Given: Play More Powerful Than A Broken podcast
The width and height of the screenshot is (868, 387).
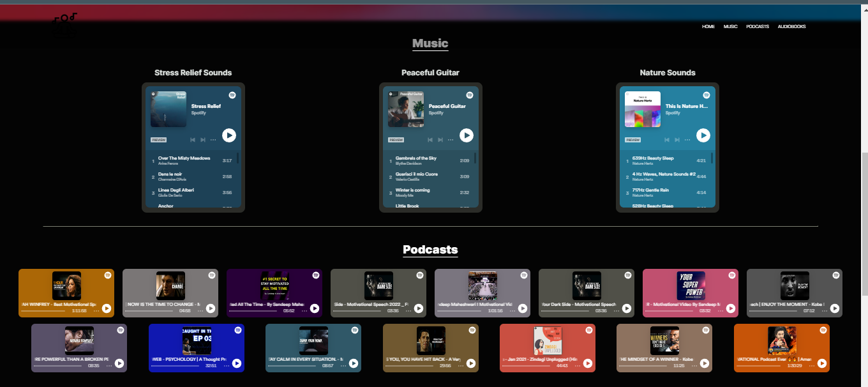Looking at the screenshot, I should (x=119, y=363).
